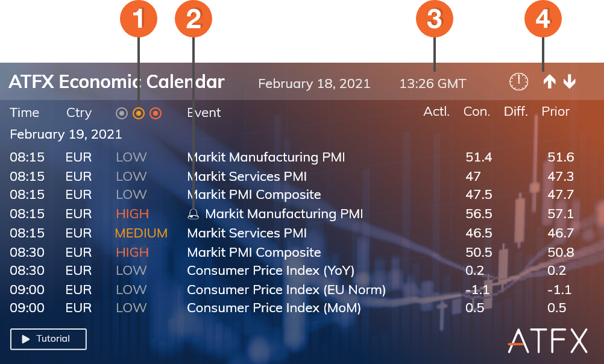
Task: Click the down arrow scroll icon
Action: click(569, 82)
